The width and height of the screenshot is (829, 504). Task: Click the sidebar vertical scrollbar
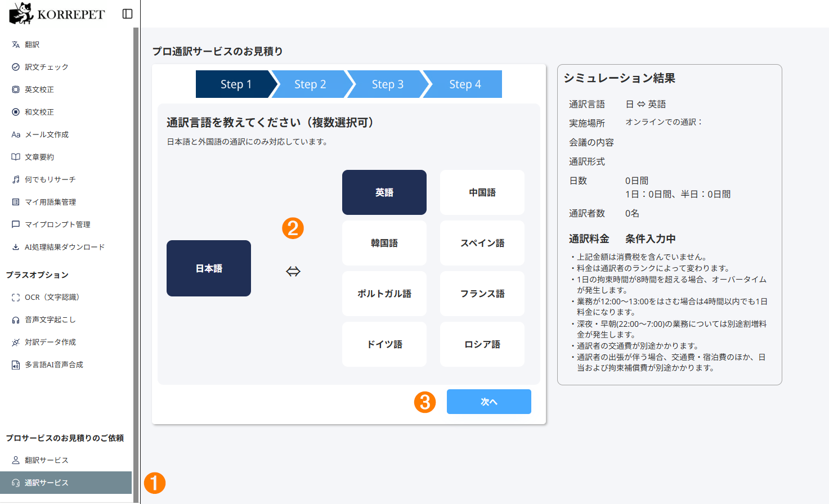coord(136,264)
